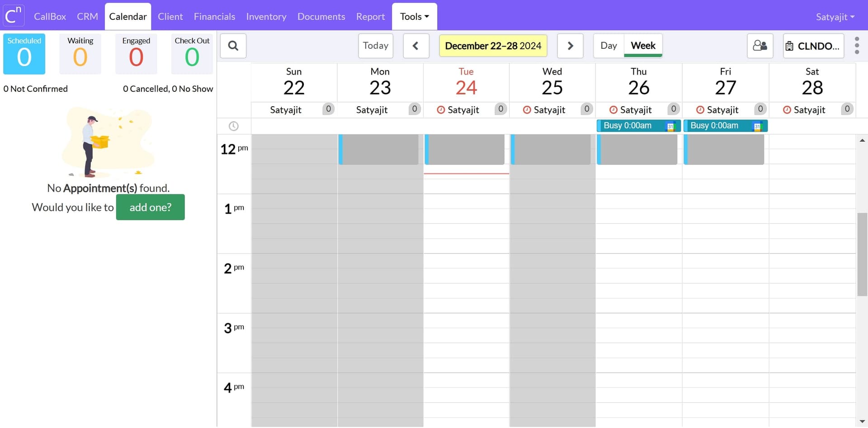
Task: Click the green 'add one?' button
Action: click(150, 207)
